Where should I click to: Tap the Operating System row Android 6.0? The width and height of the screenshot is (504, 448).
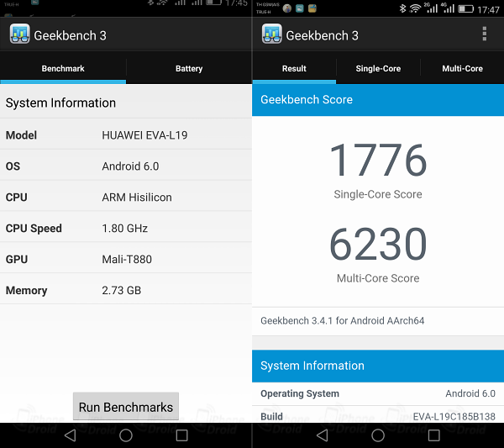pos(378,393)
